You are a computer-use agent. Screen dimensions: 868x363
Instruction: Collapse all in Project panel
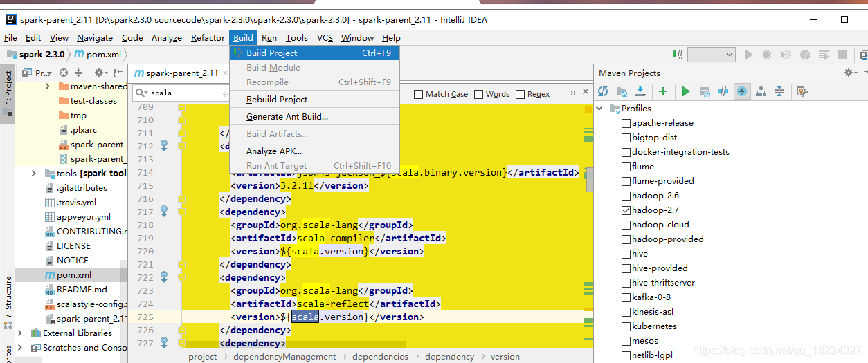(x=78, y=73)
